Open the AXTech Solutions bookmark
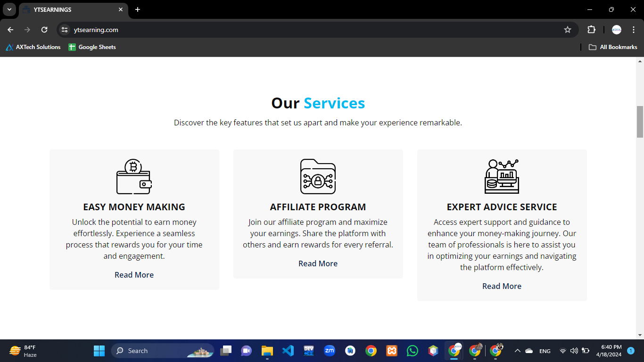Screen dimensions: 644x362 coord(33,47)
